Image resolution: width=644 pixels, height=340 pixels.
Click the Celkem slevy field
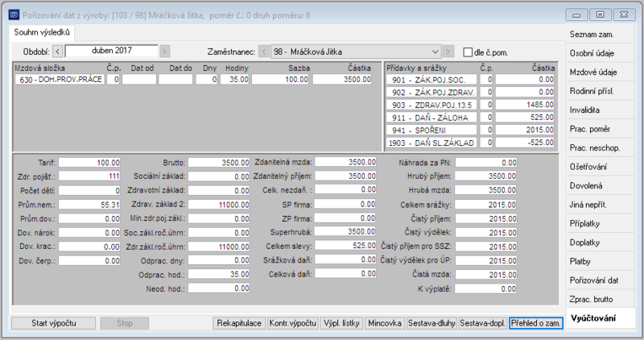pyautogui.click(x=346, y=246)
